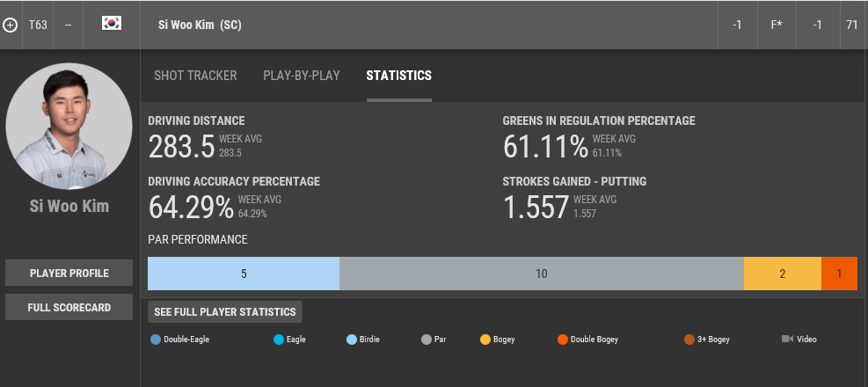Click the 3+ Bogey legend dot

tap(689, 339)
